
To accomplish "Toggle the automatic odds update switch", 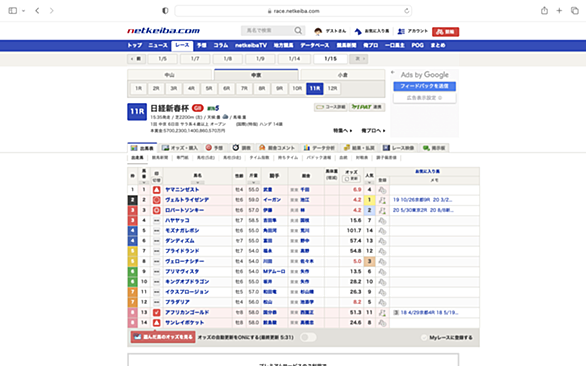I will point(308,337).
